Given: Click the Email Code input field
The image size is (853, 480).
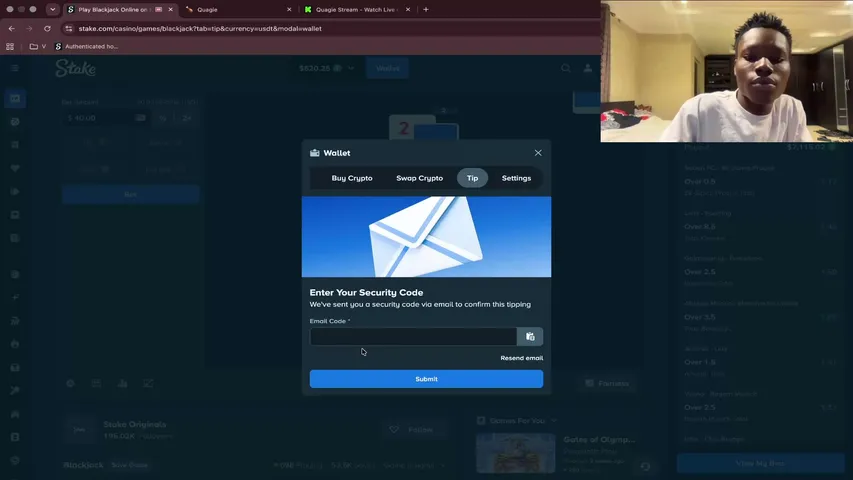Looking at the screenshot, I should click(413, 336).
